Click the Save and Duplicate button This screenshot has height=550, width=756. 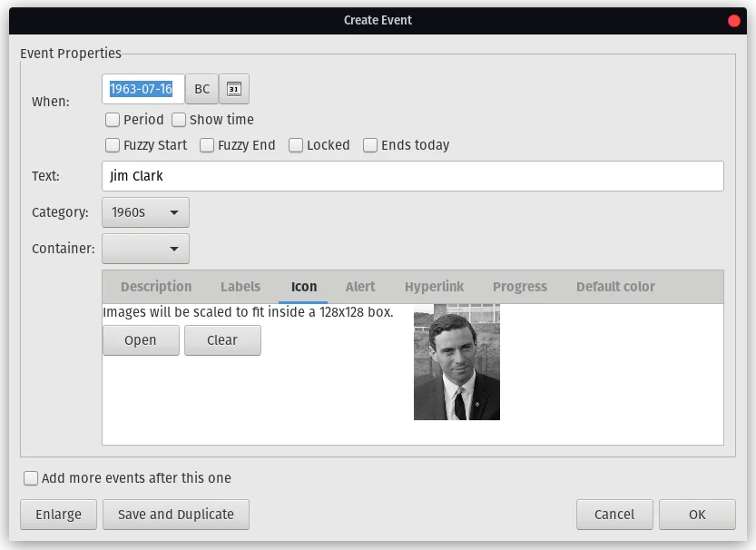(175, 514)
